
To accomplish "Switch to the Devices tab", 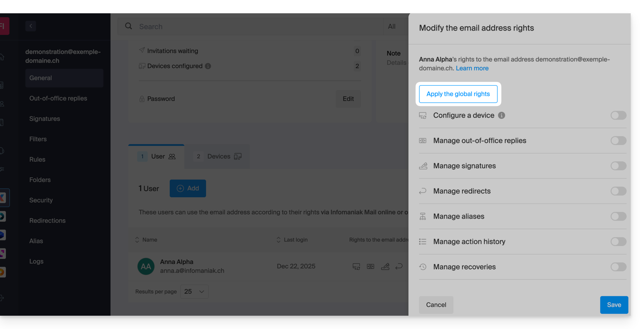I will pos(219,157).
